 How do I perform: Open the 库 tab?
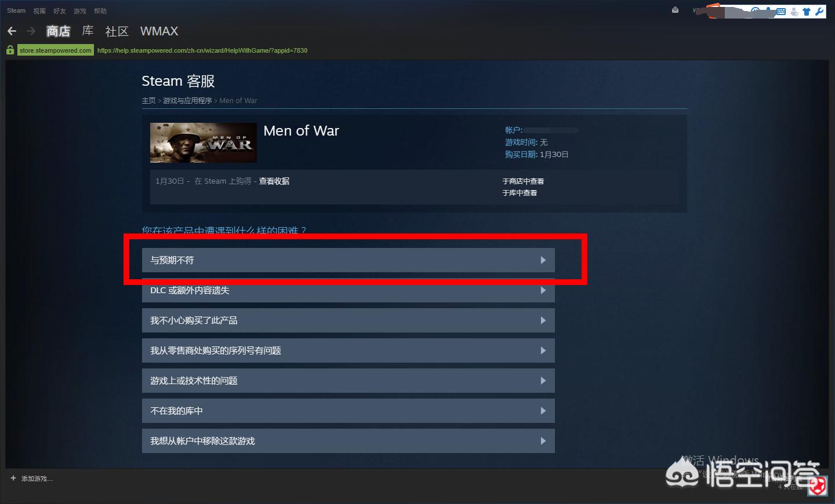click(x=88, y=31)
